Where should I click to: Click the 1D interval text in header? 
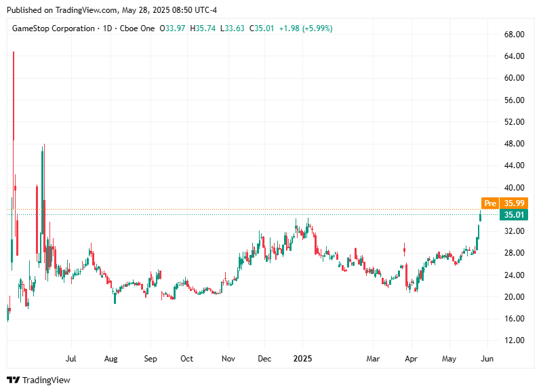107,28
